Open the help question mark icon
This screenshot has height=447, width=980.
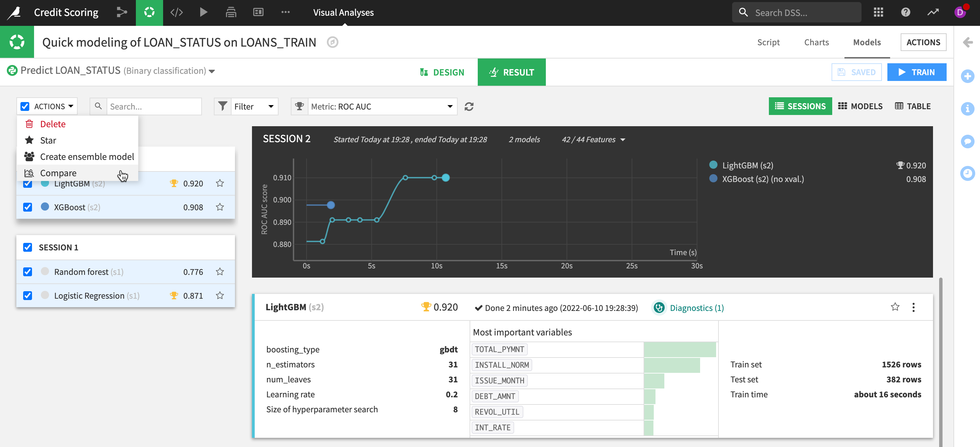(905, 13)
